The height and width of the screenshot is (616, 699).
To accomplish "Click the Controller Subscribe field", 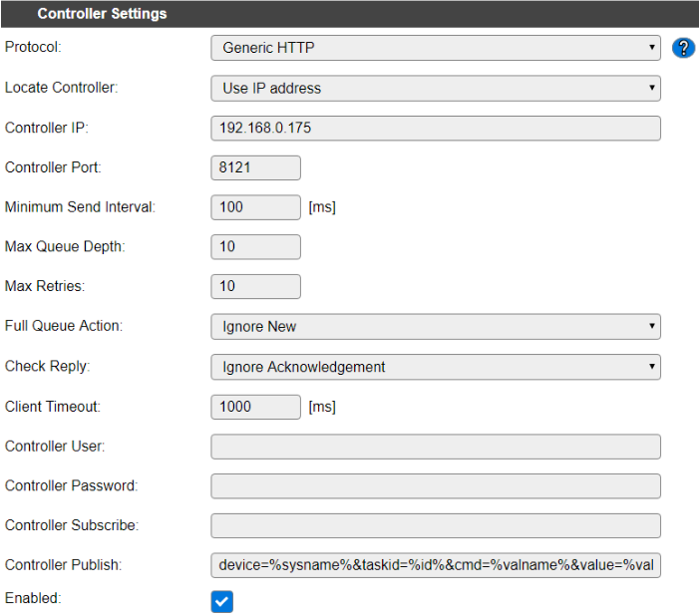I will coord(436,526).
